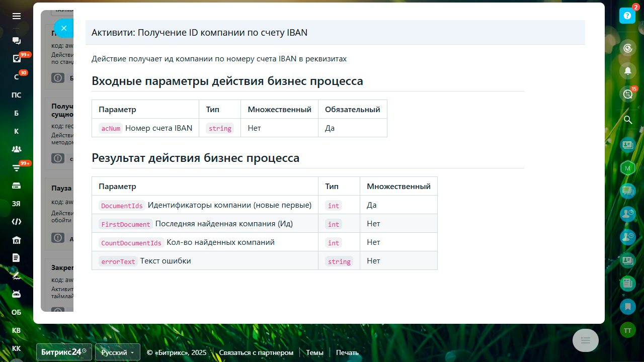Close the slider panel with X button
The width and height of the screenshot is (644, 362).
pos(64,28)
